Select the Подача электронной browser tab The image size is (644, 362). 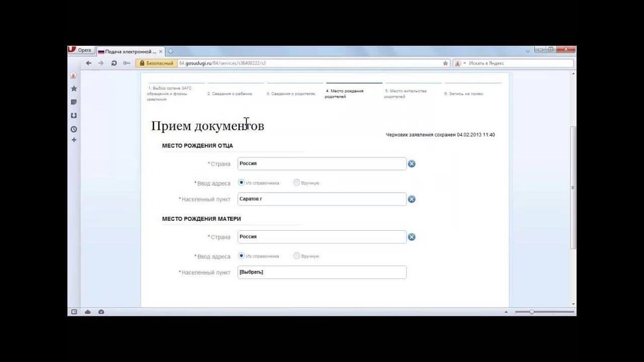(x=130, y=51)
